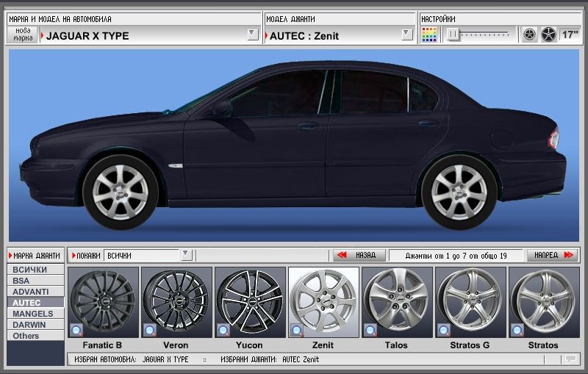Image resolution: width=588 pixels, height=374 pixels.
Task: Open the car color palette
Action: (429, 35)
